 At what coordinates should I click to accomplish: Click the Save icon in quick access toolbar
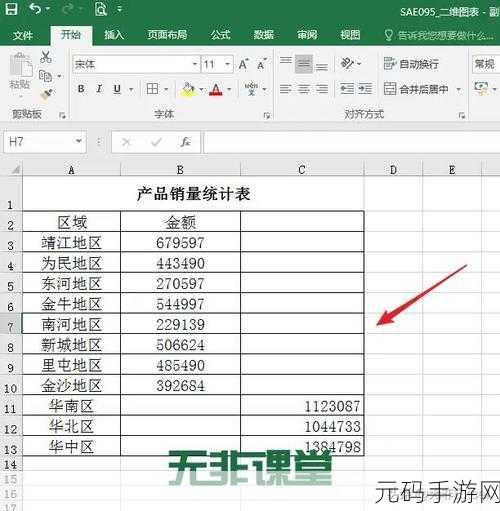[x=11, y=9]
